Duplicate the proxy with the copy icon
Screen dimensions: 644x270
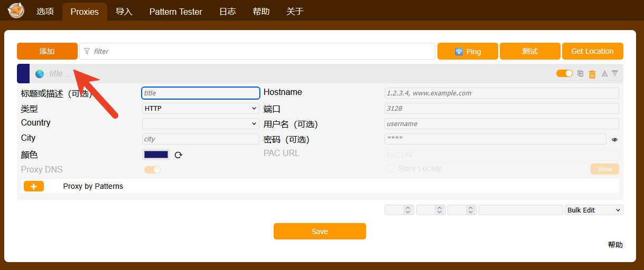[x=581, y=74]
